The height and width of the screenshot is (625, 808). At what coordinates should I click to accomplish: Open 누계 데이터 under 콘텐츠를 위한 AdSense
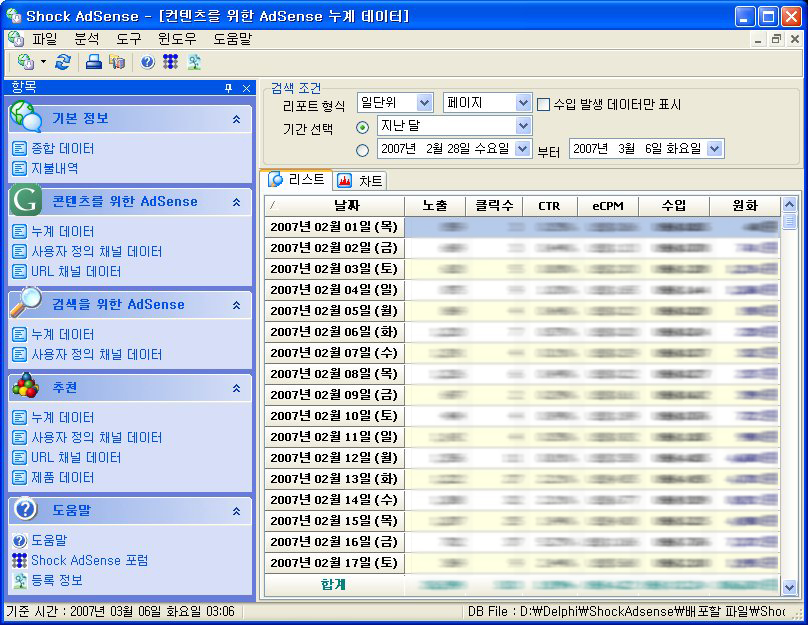pos(63,231)
